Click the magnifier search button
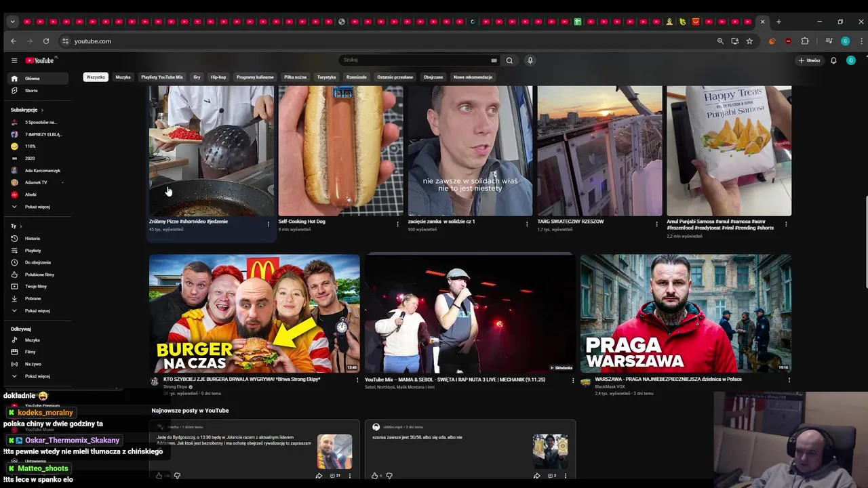Image resolution: width=868 pixels, height=488 pixels. pyautogui.click(x=509, y=60)
